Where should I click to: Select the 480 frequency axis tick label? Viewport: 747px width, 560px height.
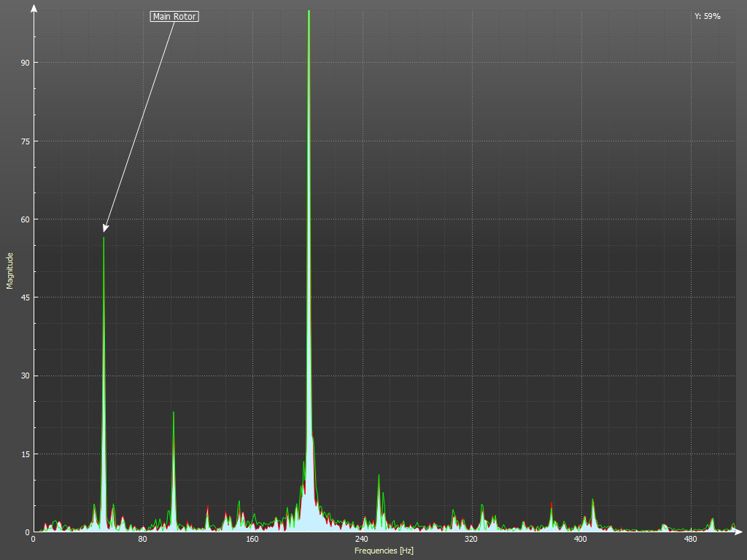tap(689, 540)
